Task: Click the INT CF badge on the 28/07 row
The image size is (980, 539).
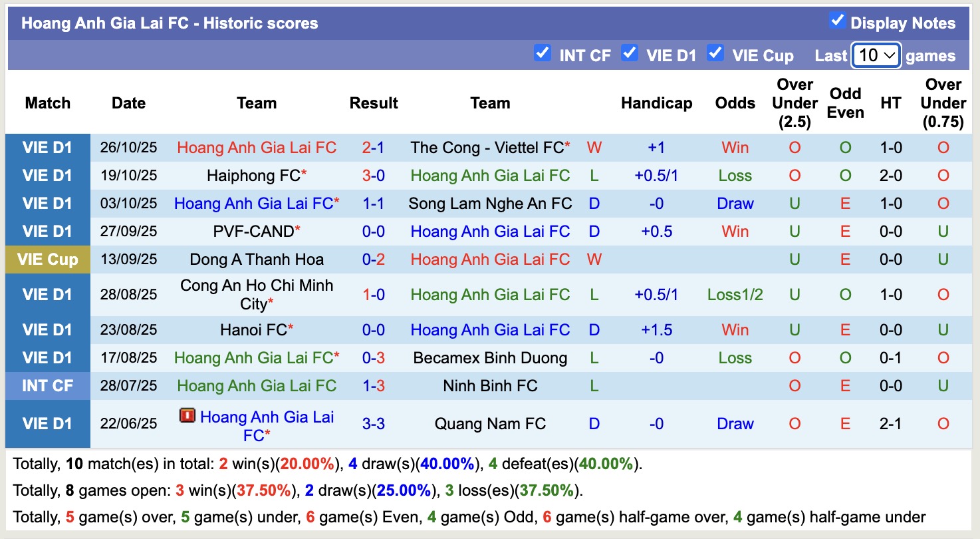Action: click(x=47, y=385)
